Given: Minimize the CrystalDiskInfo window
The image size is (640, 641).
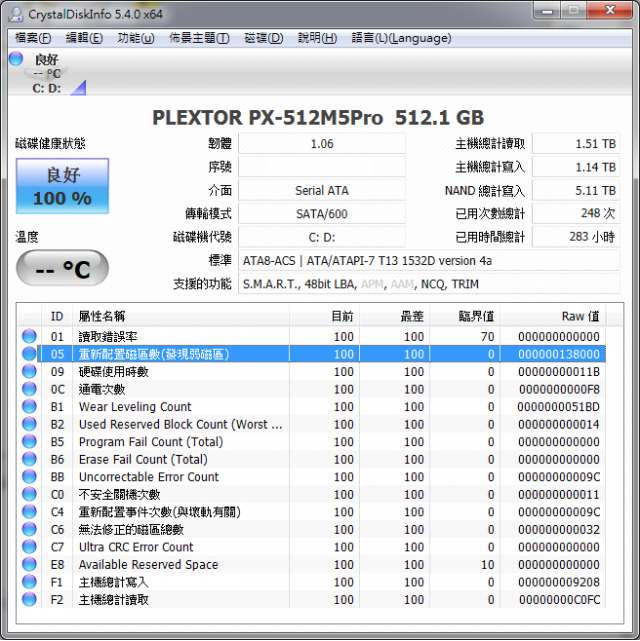Looking at the screenshot, I should coord(547,11).
